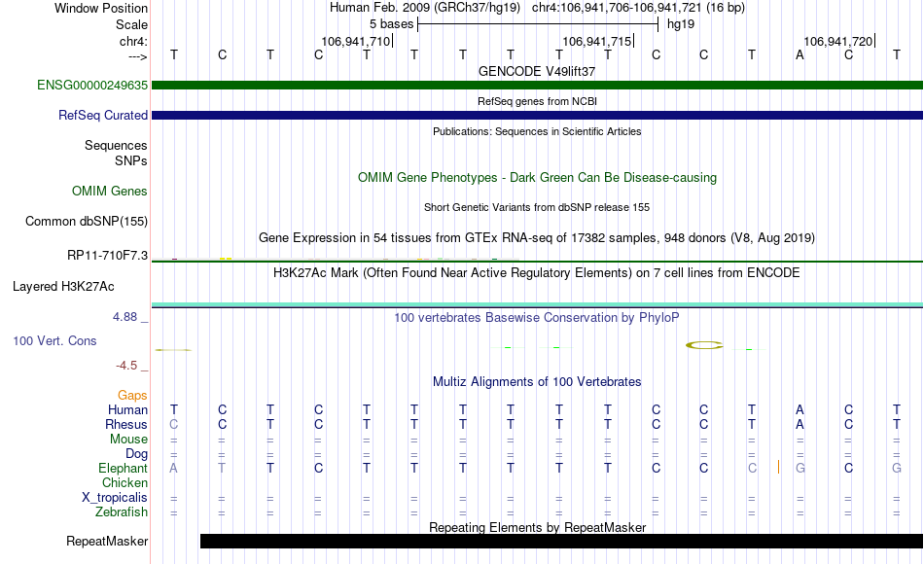Image resolution: width=924 pixels, height=564 pixels.
Task: Click the Layered H3K27Ac track label
Action: (x=63, y=287)
